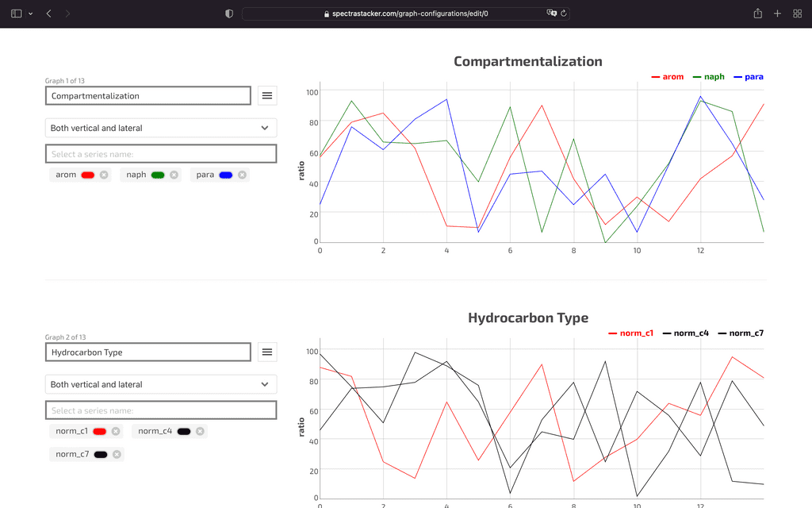
Task: Remove the norm_c7 series
Action: (x=117, y=455)
